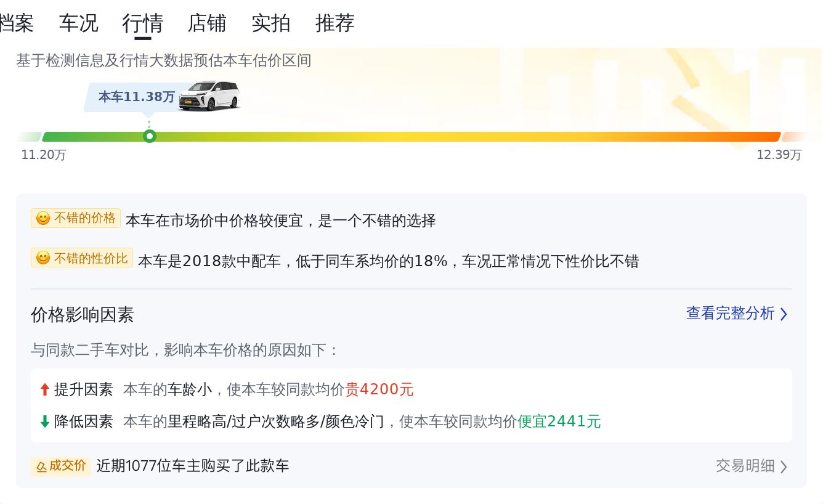The image size is (823, 504).
Task: Click the smiley icon beside 不错的性价比
Action: (x=43, y=258)
